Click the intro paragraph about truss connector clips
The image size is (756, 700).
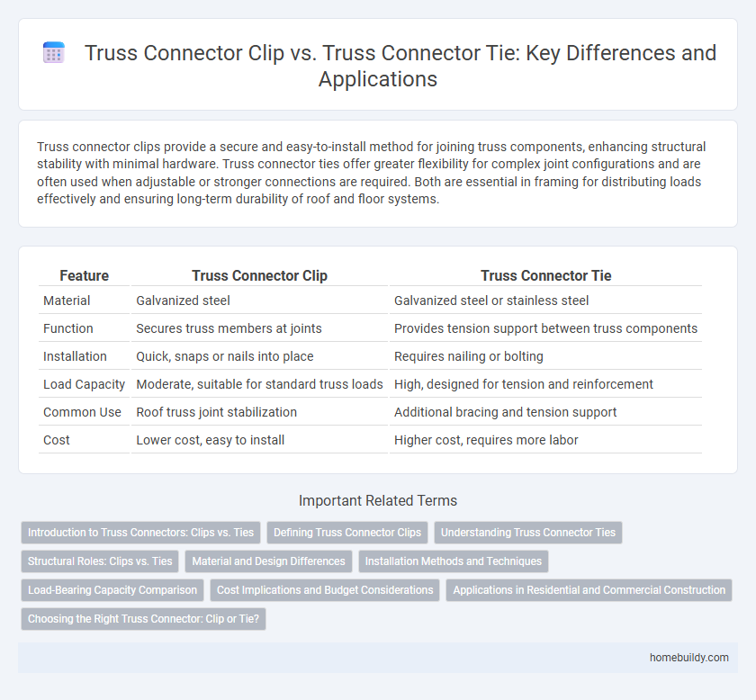click(x=371, y=173)
